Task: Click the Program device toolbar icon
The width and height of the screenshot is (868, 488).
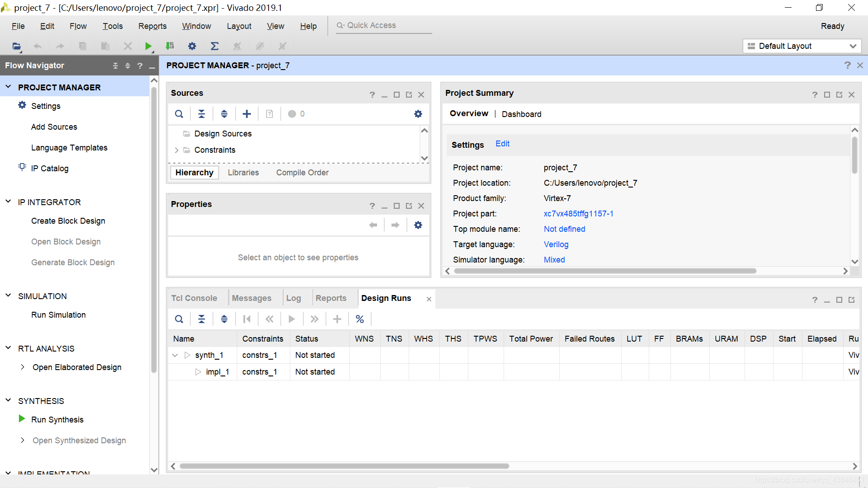Action: [x=170, y=46]
